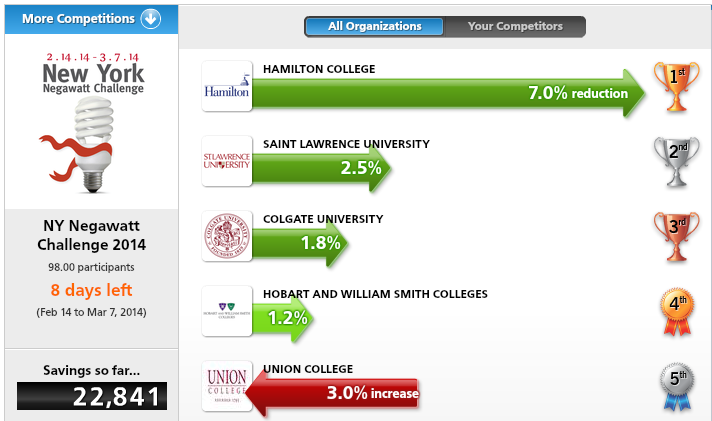
Task: Click the Union College logo
Action: [x=227, y=386]
